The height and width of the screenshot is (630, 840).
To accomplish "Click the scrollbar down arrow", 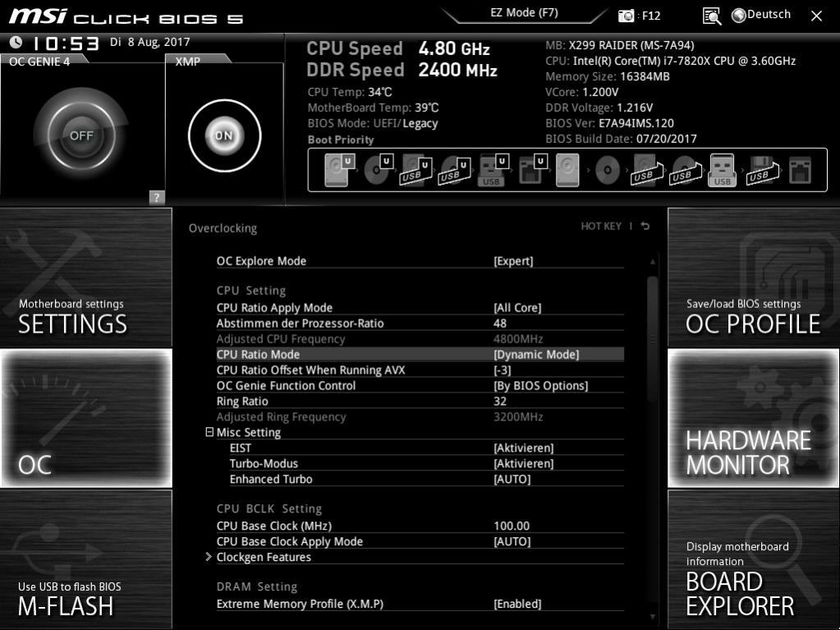I will (x=652, y=617).
